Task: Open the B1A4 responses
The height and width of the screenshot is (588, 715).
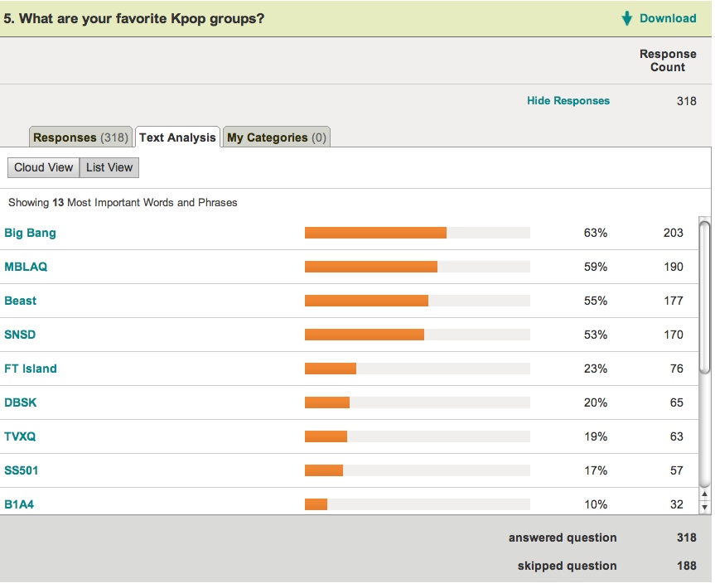Action: pyautogui.click(x=20, y=504)
